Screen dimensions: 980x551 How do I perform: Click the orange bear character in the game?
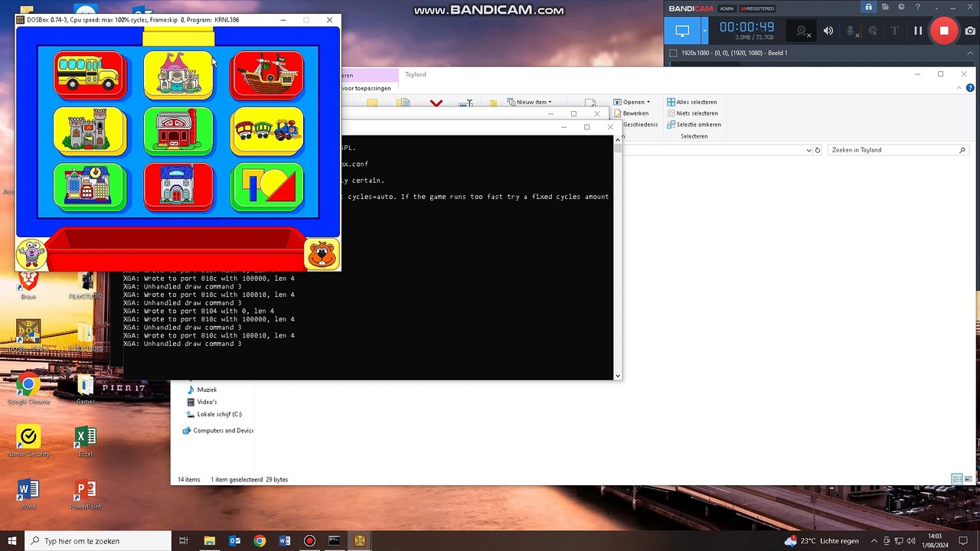click(x=322, y=253)
